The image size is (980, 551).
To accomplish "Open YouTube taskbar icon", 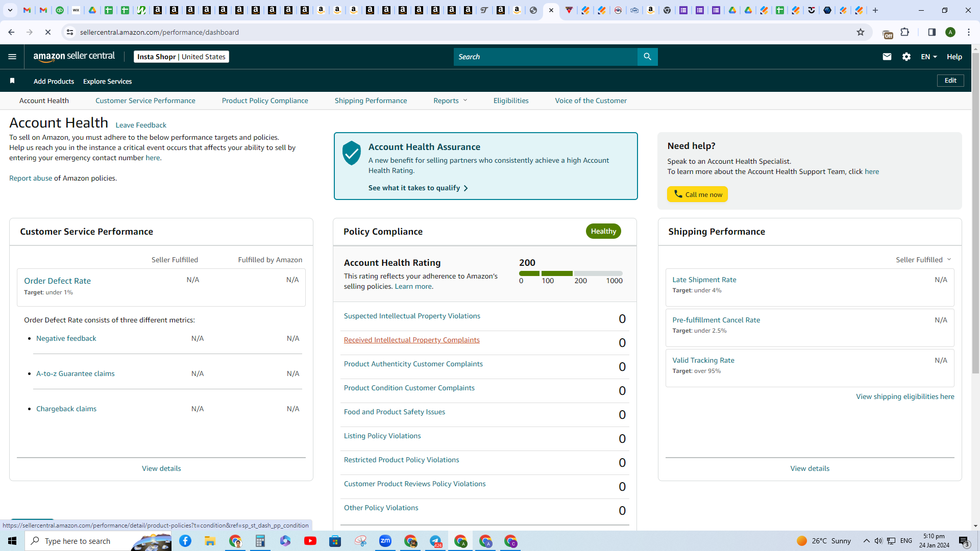I will point(310,541).
